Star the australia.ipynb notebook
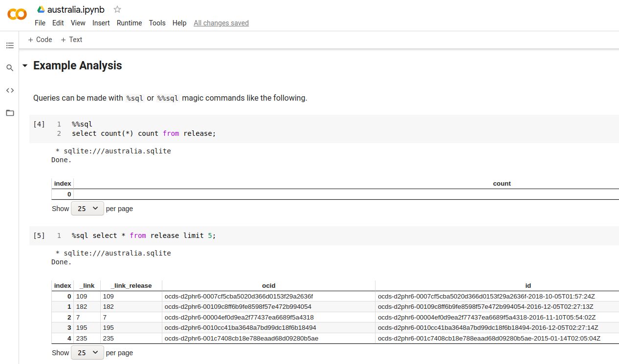The width and height of the screenshot is (619, 364). click(117, 9)
